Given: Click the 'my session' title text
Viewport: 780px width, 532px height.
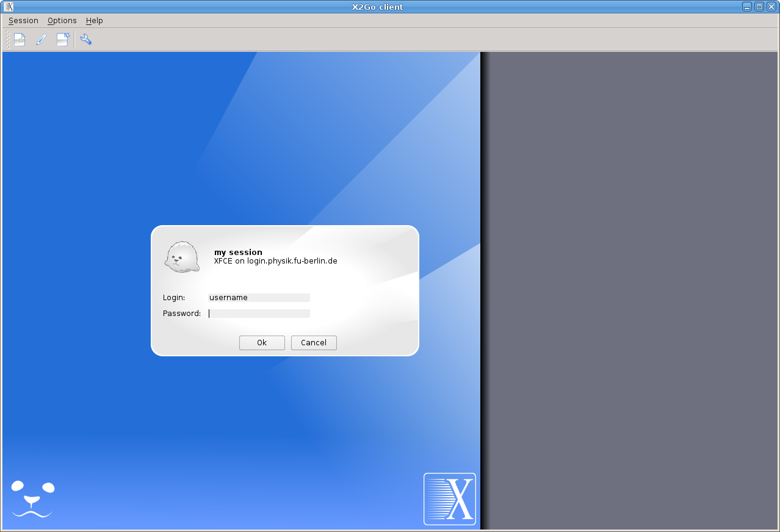Looking at the screenshot, I should [238, 252].
